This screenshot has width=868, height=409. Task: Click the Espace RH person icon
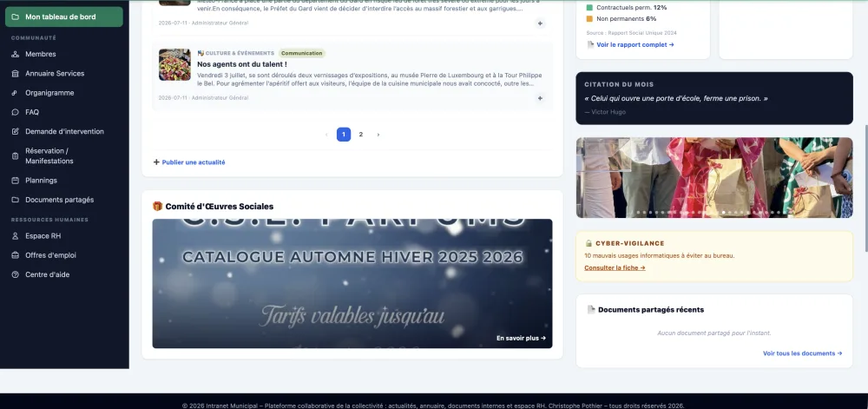tap(15, 236)
